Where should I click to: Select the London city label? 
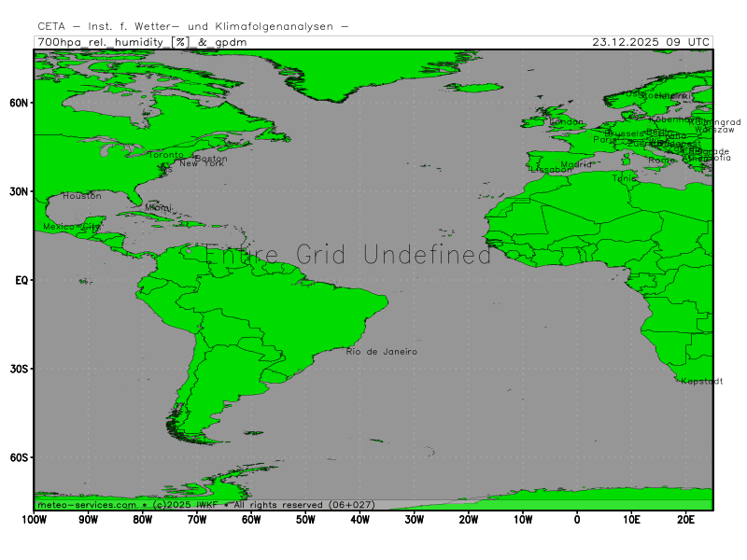tap(567, 122)
